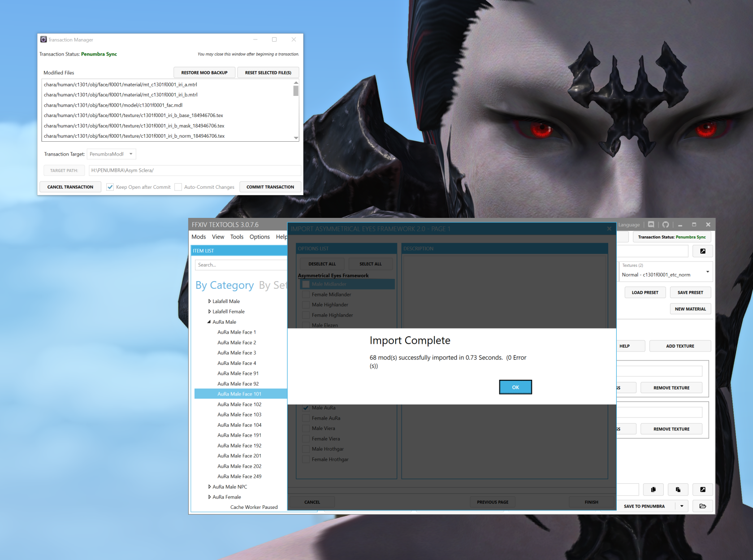Click the paste icon button in TexTools
This screenshot has width=753, height=560.
coord(678,490)
